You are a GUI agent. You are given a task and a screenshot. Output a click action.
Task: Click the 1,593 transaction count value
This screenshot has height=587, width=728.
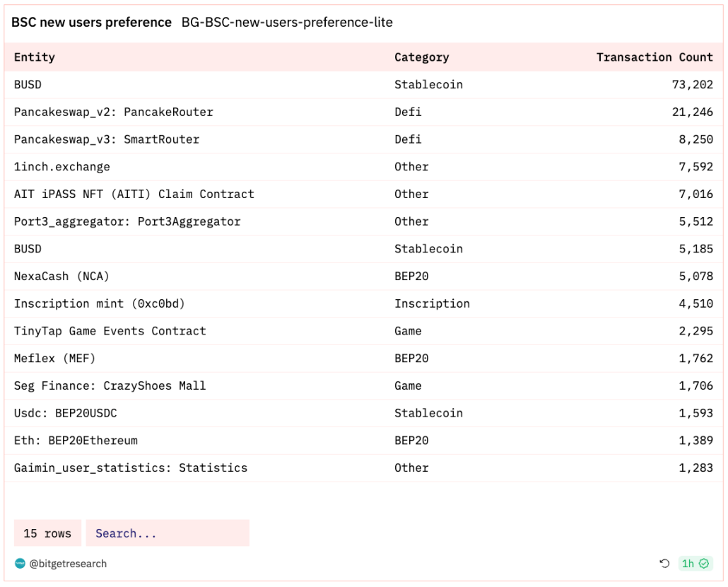pyautogui.click(x=695, y=413)
